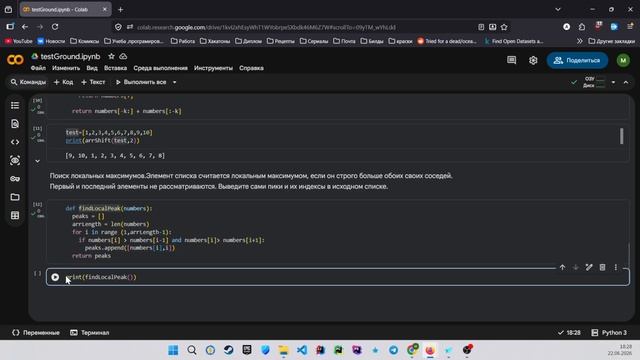Open Steam from taskbar
Viewport: 640px width, 360px height.
click(229, 350)
